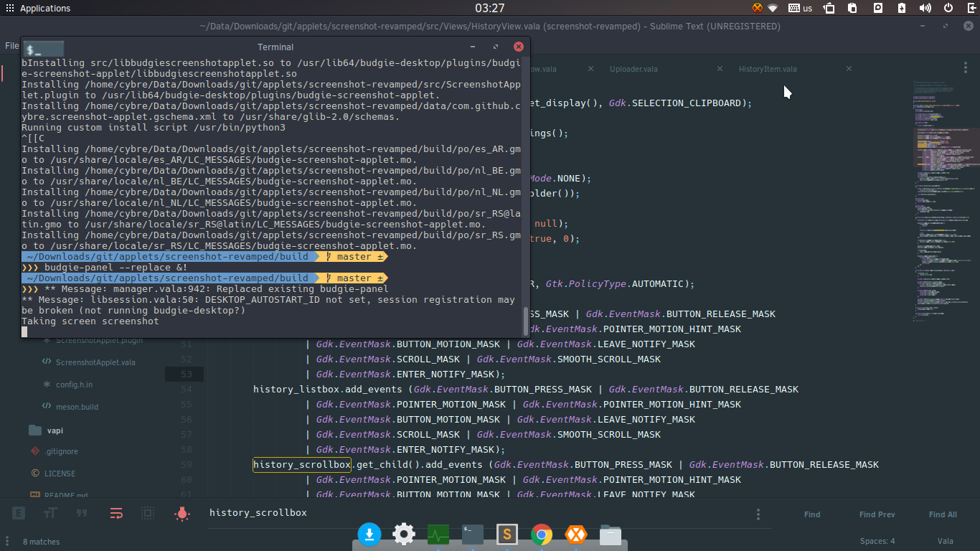980x551 pixels.
Task: Toggle in-selection search option
Action: coord(148,513)
